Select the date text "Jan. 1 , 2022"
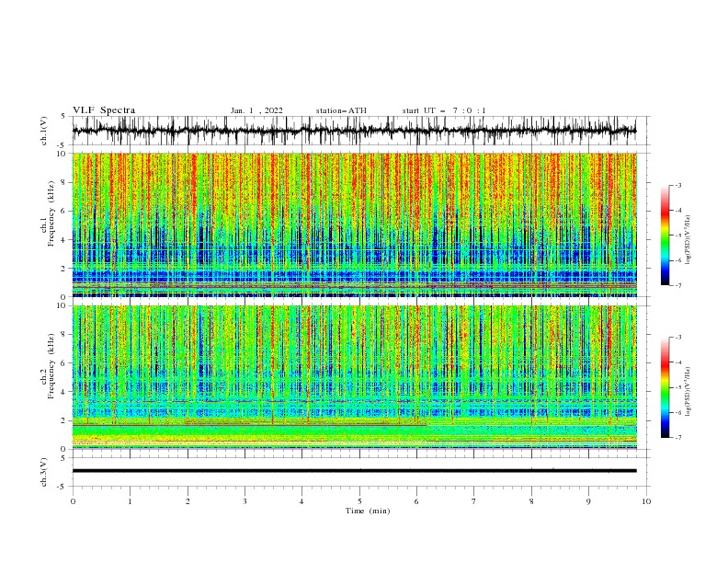This screenshot has height=563, width=728. click(x=256, y=110)
